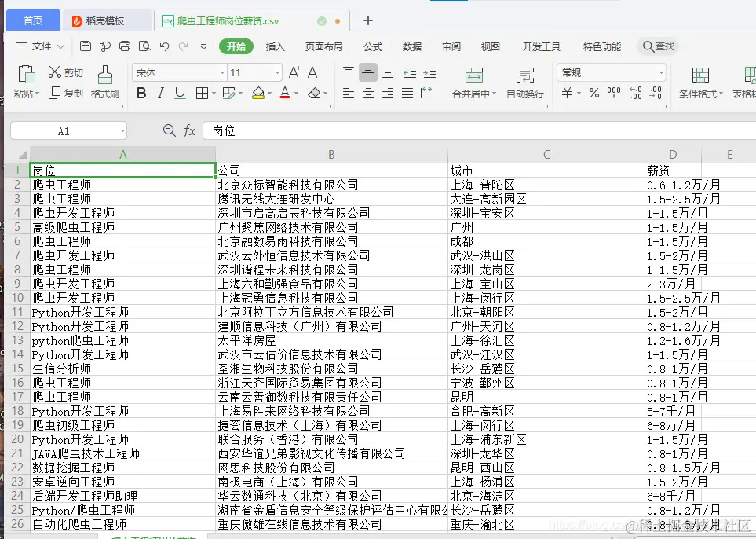
Task: Expand quick access toolbar customize arrow
Action: pos(203,46)
